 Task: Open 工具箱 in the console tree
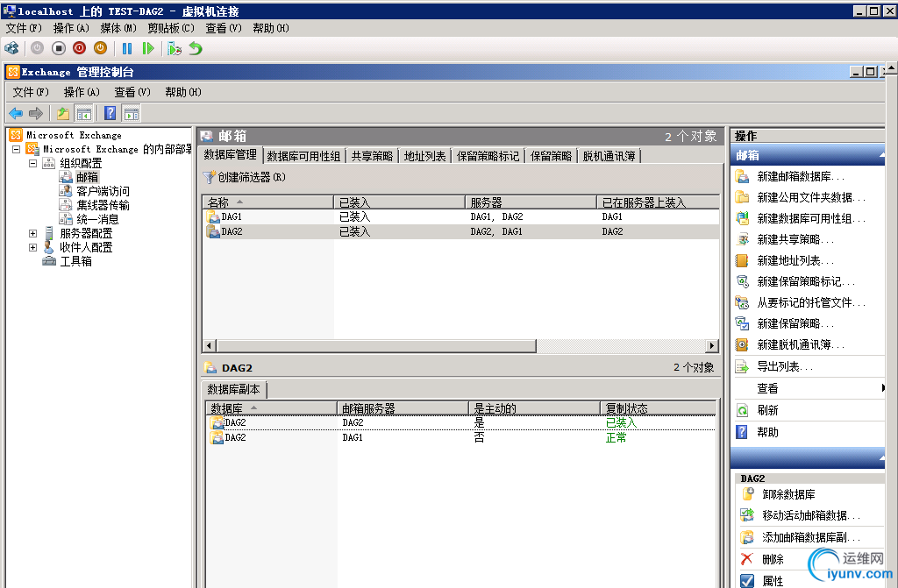click(x=75, y=262)
